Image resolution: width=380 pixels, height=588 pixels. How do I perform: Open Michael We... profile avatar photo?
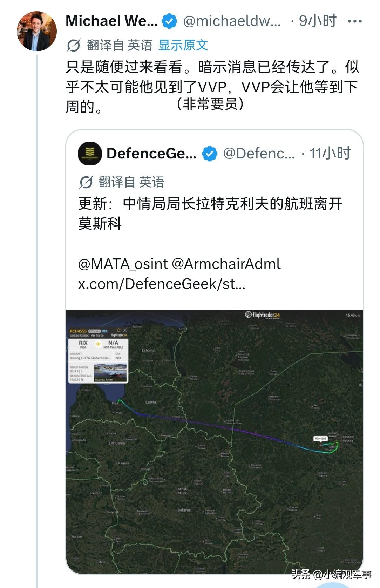coord(37,31)
